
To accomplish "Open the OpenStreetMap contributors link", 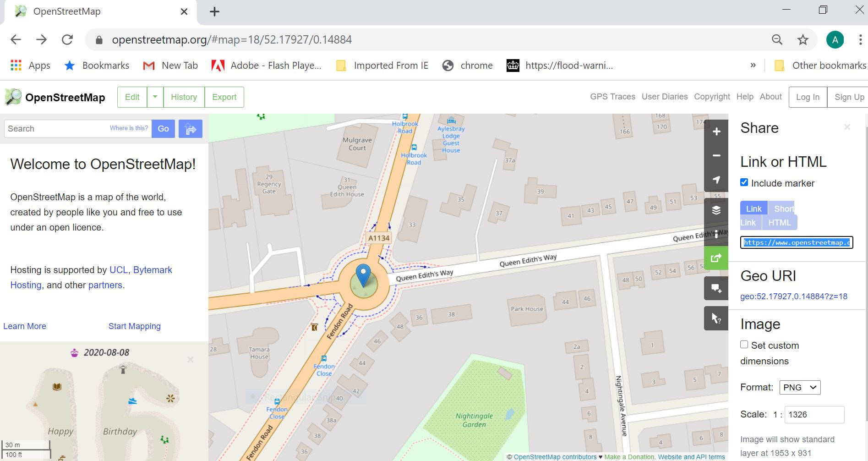I will click(555, 457).
